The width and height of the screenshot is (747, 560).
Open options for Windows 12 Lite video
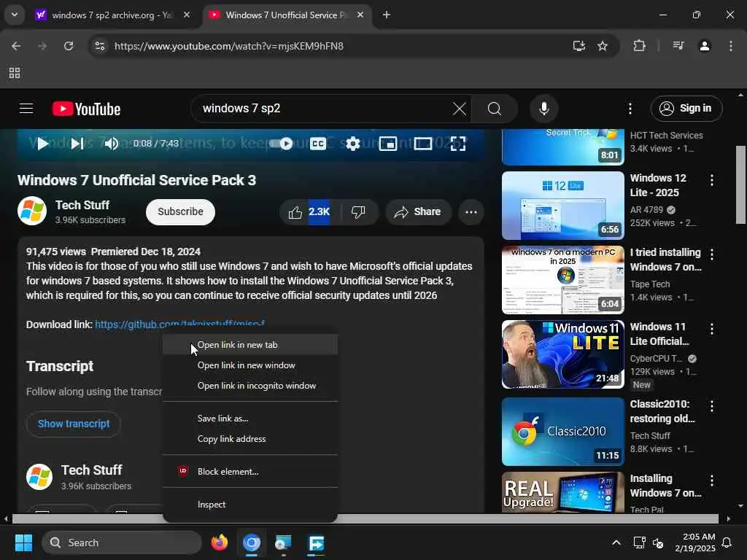(x=712, y=180)
